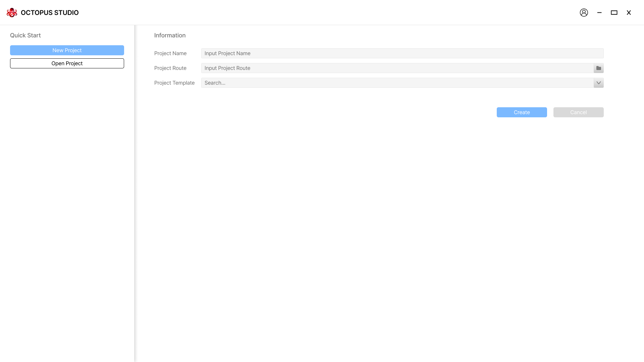The image size is (644, 362).
Task: Click the Project Template search box
Action: (x=397, y=83)
